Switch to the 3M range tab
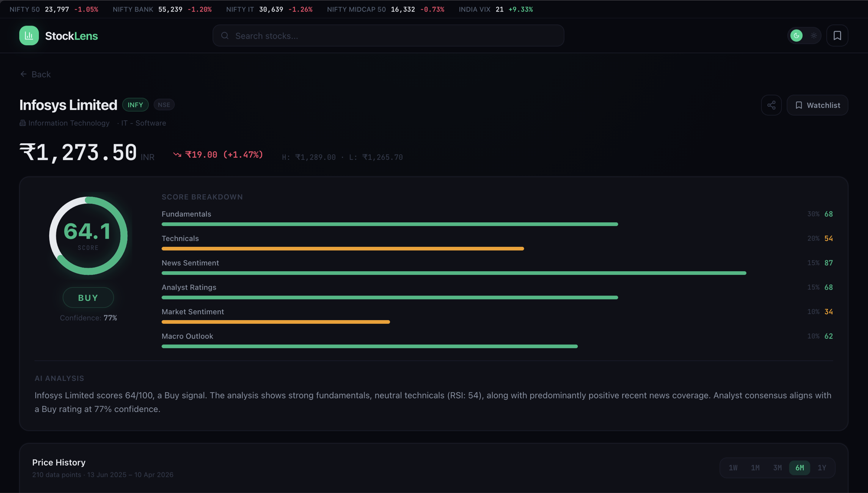868x493 pixels. coord(777,468)
